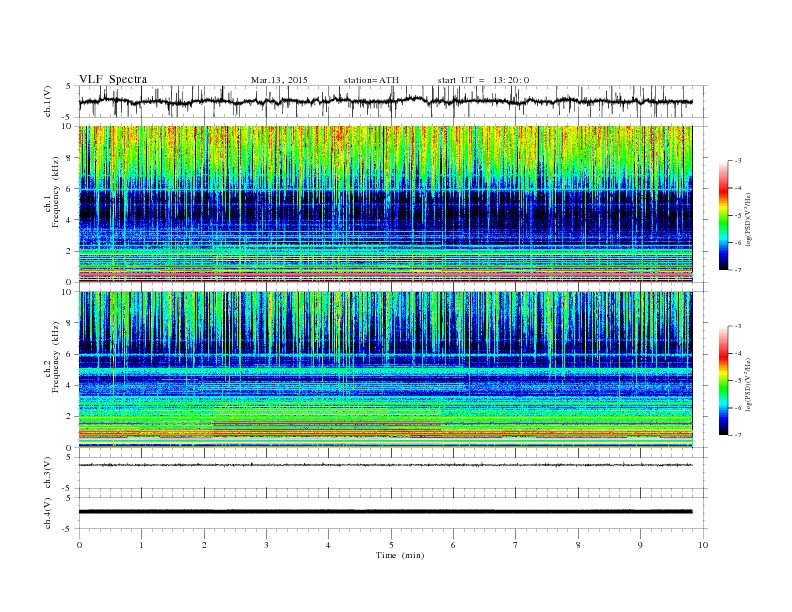This screenshot has height=612, width=792.
Task: Click the '-7' tick on ch.2 colorbar
Action: (x=738, y=435)
